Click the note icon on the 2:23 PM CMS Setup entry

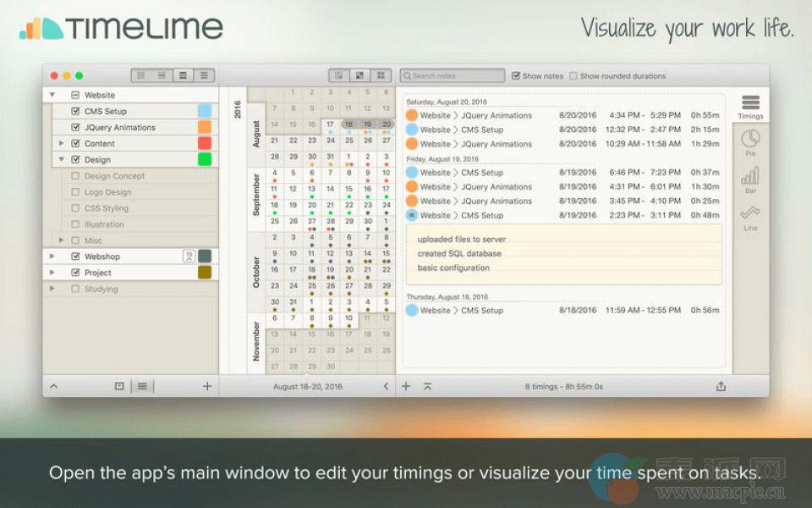[411, 215]
